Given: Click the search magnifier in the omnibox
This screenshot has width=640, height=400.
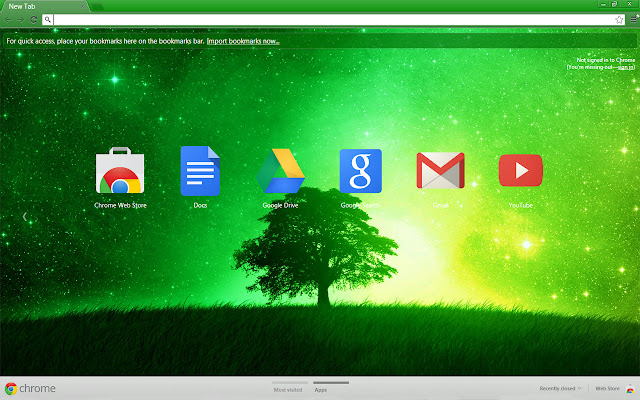Looking at the screenshot, I should point(47,20).
